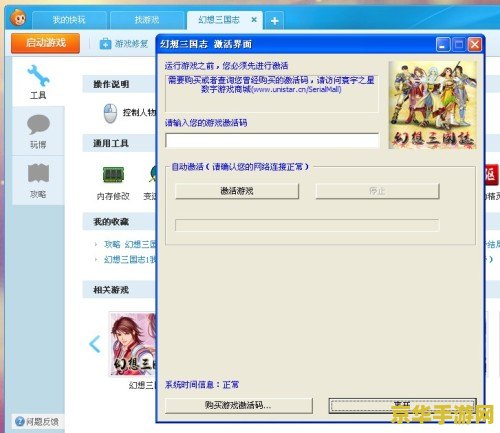Image resolution: width=500 pixels, height=433 pixels.
Task: Close the 幻想三国志 tab
Action: (x=254, y=20)
